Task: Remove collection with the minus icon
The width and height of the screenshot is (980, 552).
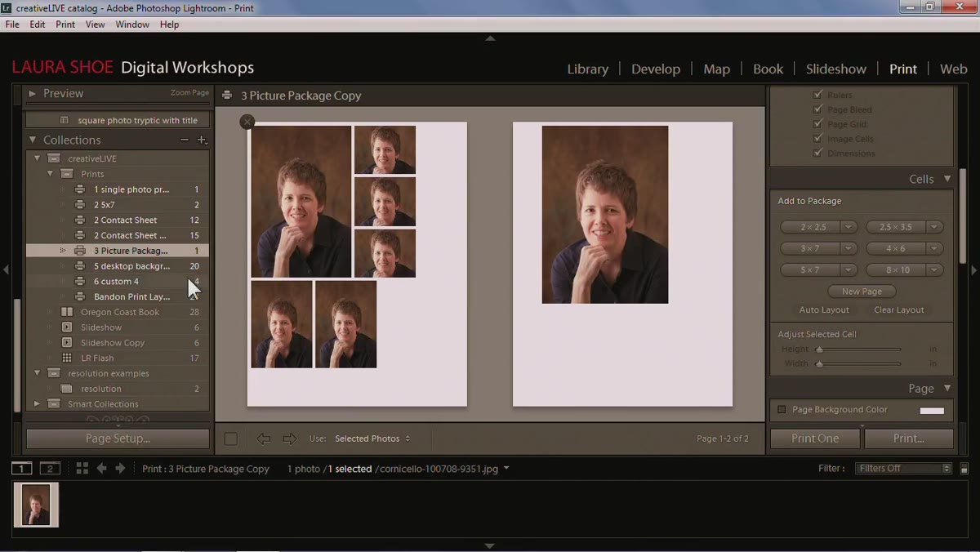Action: (x=185, y=140)
